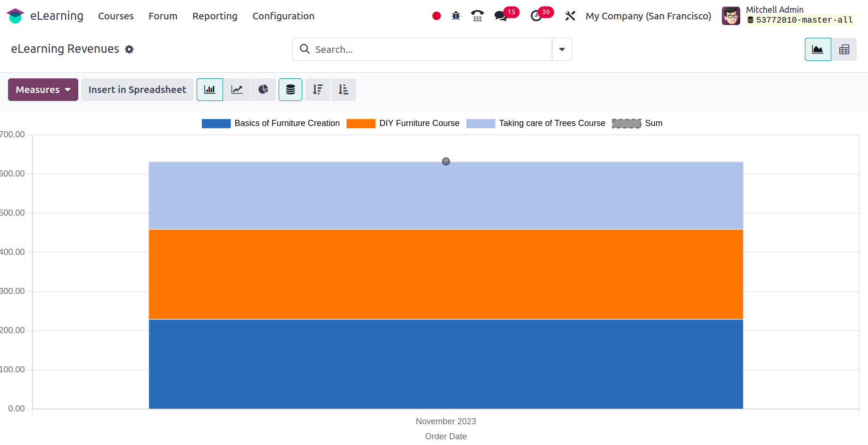Screen dimensions: 868x445
Task: Toggle stacked chart option
Action: (x=290, y=90)
